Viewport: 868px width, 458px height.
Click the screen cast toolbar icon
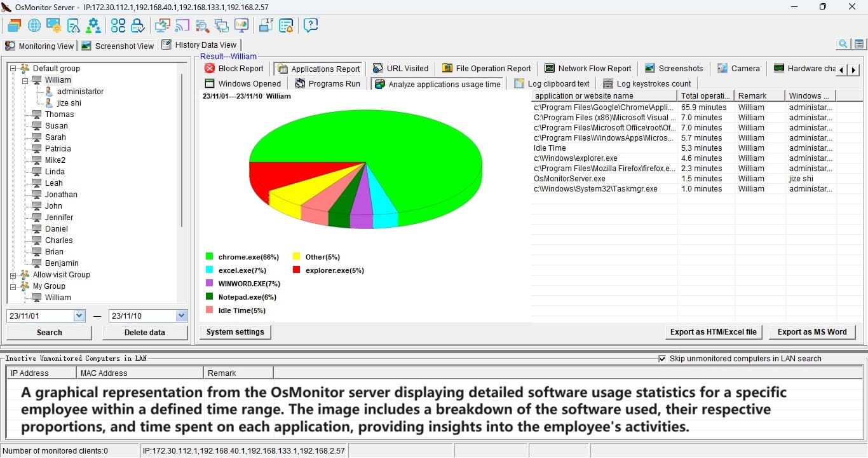182,25
